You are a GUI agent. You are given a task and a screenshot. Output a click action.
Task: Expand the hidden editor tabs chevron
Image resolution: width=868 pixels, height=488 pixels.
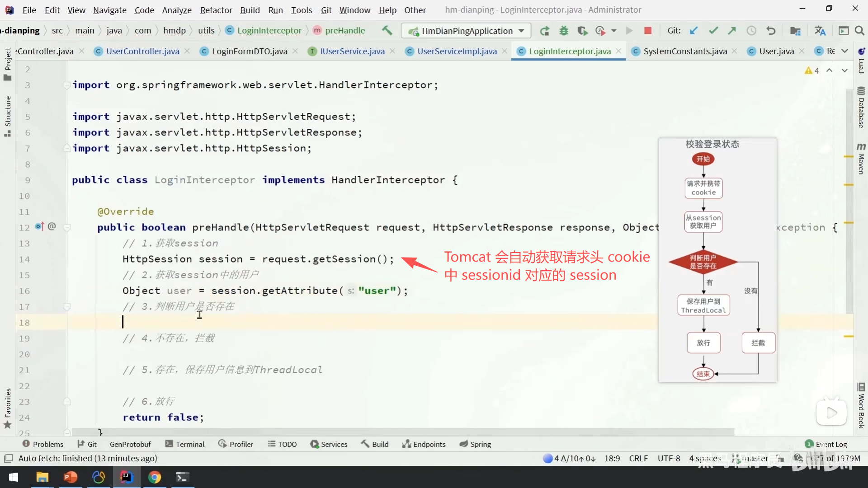844,51
